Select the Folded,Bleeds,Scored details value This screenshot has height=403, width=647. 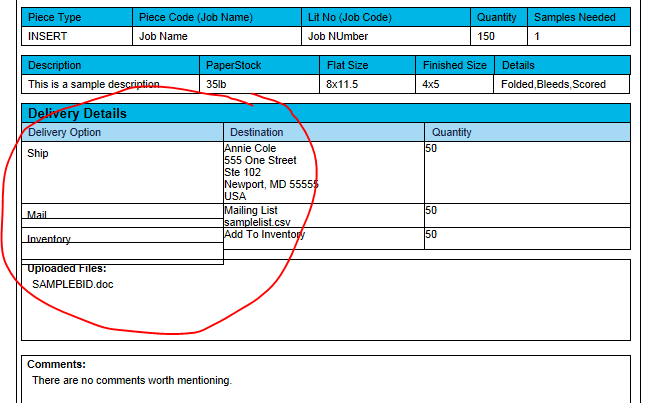[x=553, y=84]
